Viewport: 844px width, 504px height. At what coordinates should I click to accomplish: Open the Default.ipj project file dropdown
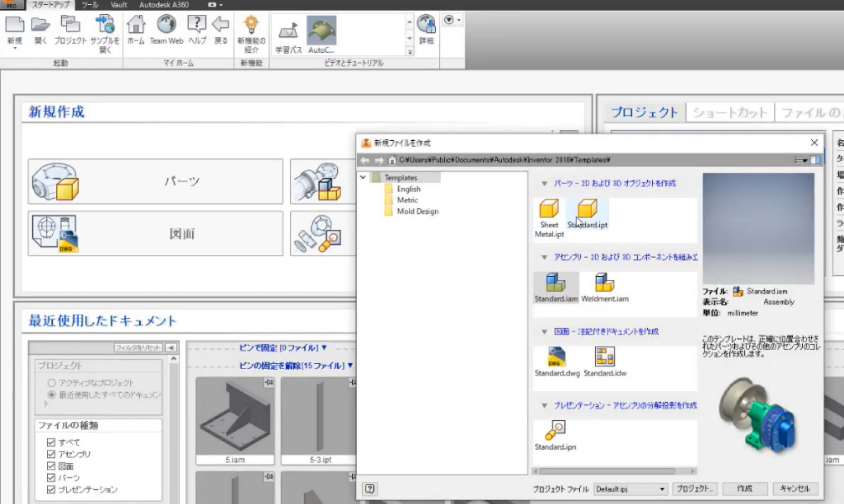[x=662, y=489]
